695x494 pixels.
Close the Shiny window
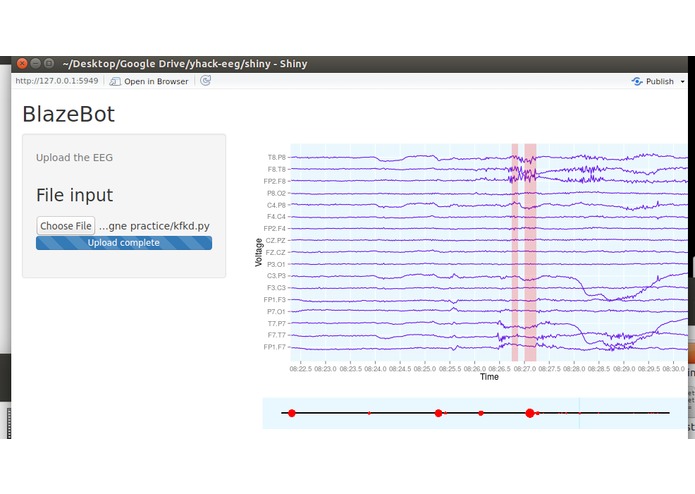(x=22, y=64)
